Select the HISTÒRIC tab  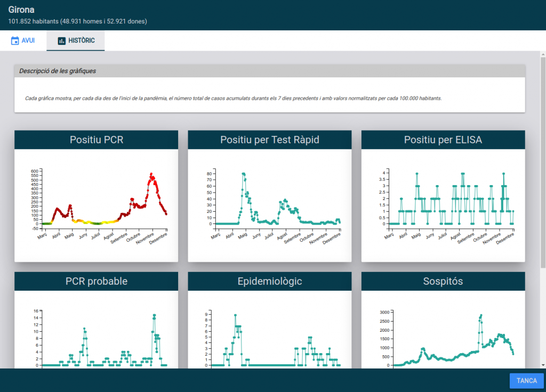[76, 41]
